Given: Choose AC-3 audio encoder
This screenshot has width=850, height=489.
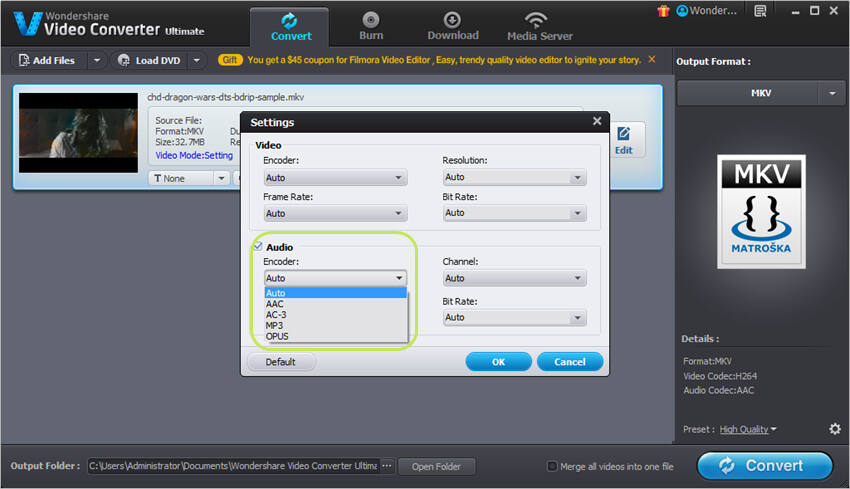Looking at the screenshot, I should (336, 314).
